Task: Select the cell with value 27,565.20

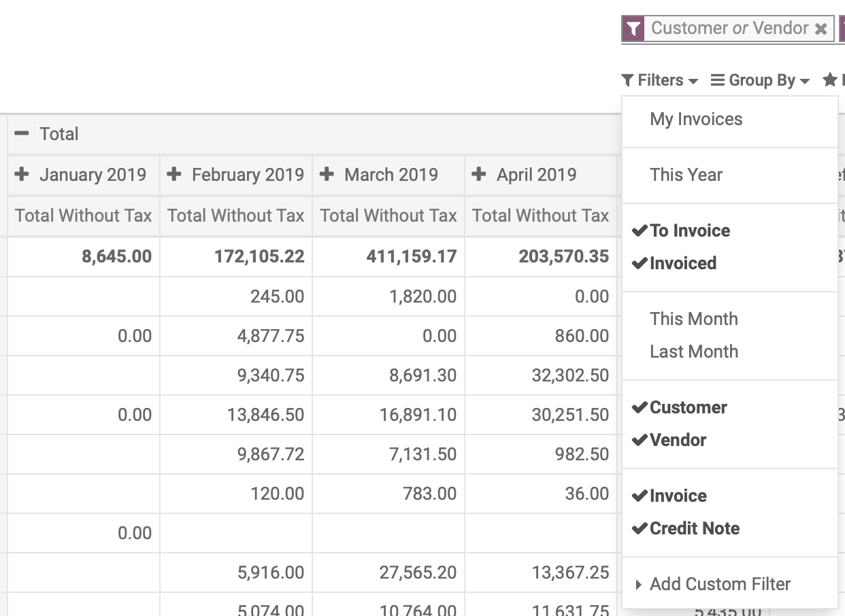Action: click(x=388, y=572)
